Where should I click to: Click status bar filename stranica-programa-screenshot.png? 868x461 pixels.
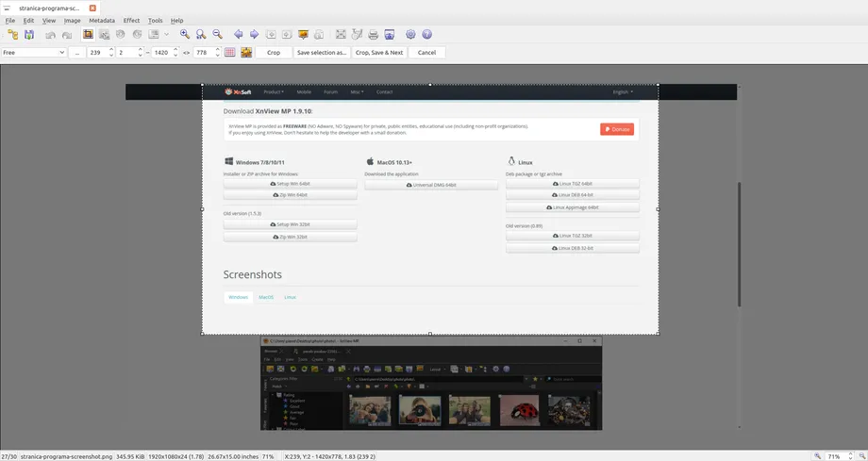click(66, 456)
